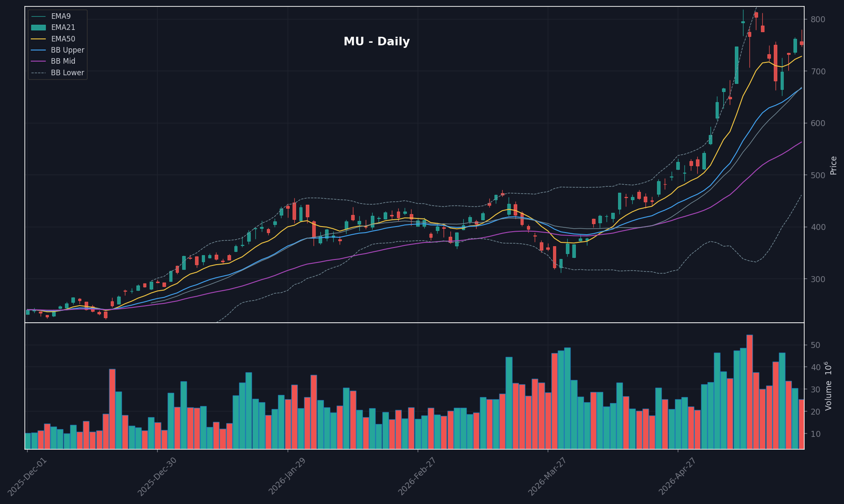Select the EMA50 legend label

pos(63,39)
